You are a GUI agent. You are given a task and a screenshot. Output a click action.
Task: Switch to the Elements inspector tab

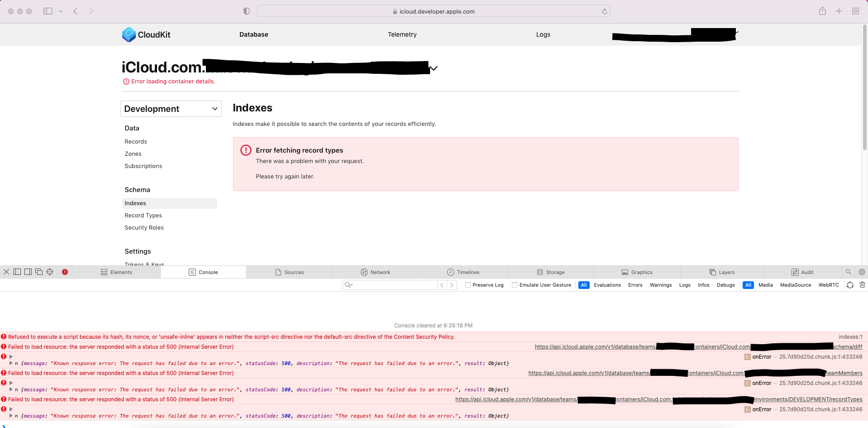116,272
